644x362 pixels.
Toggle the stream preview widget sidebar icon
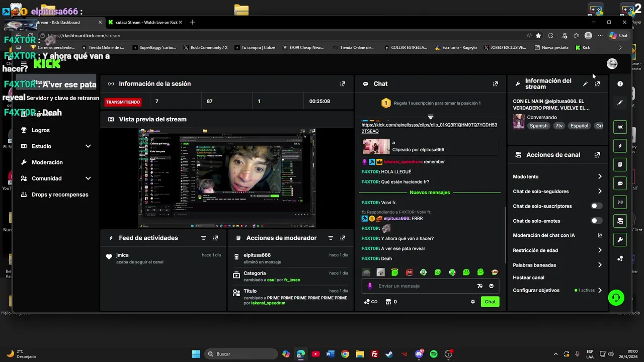620,127
